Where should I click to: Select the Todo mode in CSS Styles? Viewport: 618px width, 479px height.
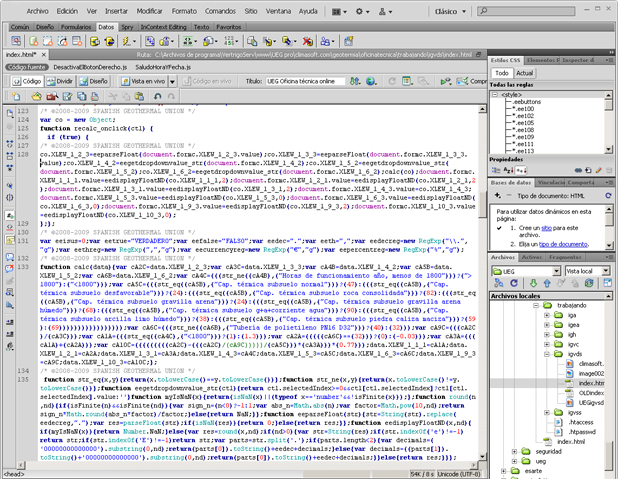(502, 73)
